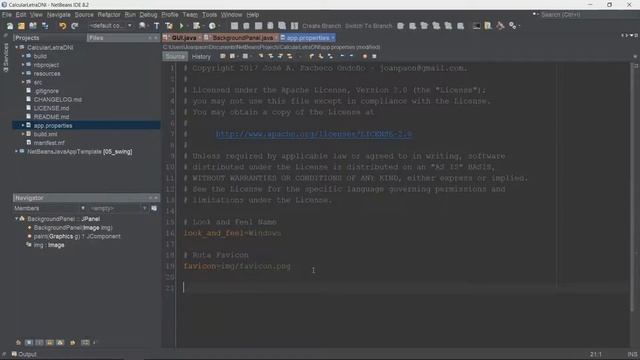The height and width of the screenshot is (360, 640).
Task: Collapse the CalcularLetraDNI project node
Action: [x=17, y=47]
